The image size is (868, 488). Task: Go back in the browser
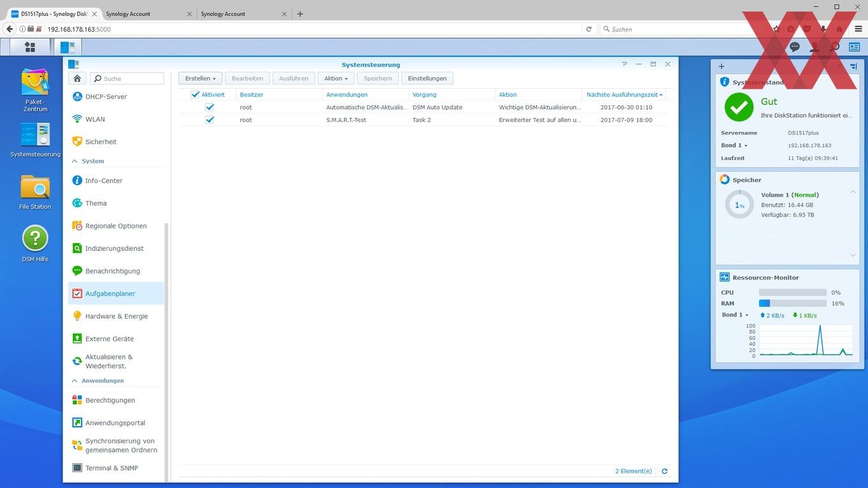[10, 29]
